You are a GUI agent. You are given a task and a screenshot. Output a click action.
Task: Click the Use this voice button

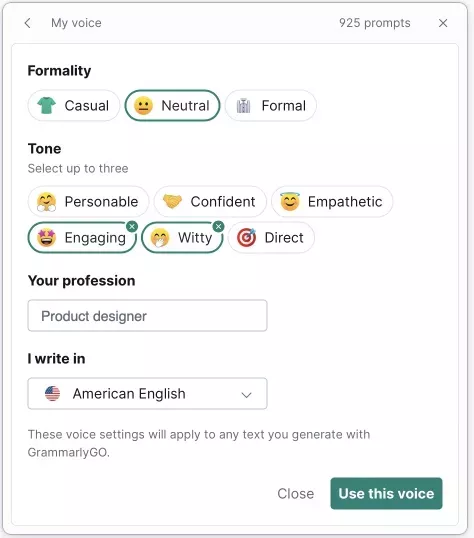coord(386,493)
